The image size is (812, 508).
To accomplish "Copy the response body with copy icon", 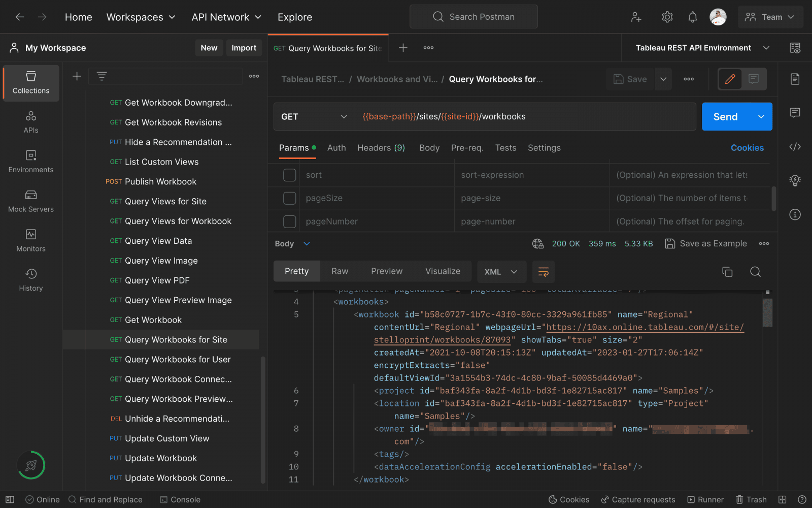I will [727, 272].
